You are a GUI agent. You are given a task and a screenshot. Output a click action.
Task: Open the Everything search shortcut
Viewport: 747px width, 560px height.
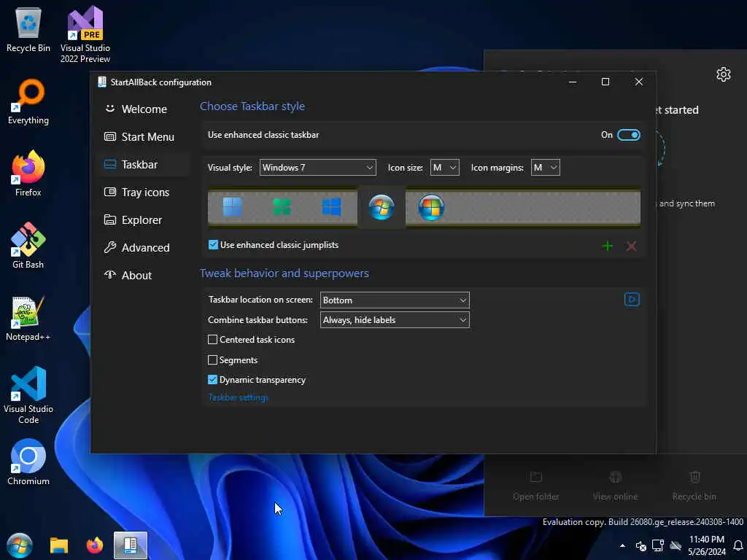pos(28,101)
